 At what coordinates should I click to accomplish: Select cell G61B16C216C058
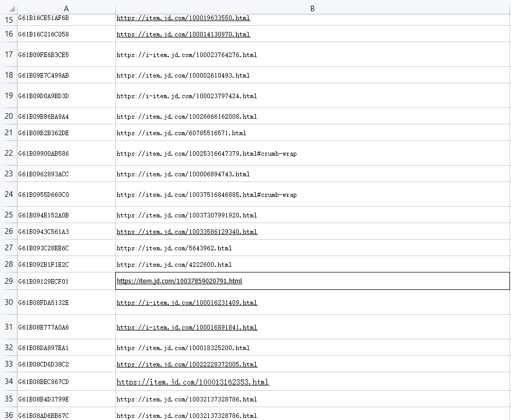[66, 34]
